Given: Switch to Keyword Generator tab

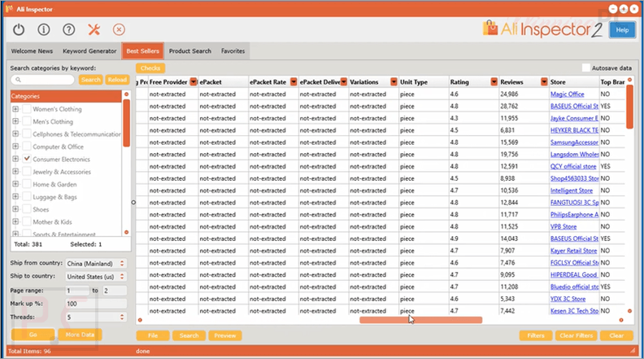Looking at the screenshot, I should point(89,51).
